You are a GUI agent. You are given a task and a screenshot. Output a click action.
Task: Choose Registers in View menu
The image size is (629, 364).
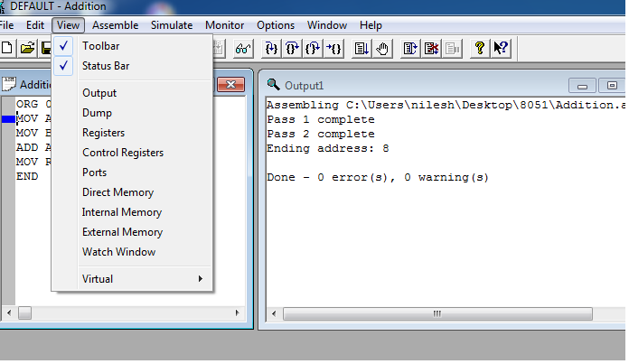click(x=104, y=133)
